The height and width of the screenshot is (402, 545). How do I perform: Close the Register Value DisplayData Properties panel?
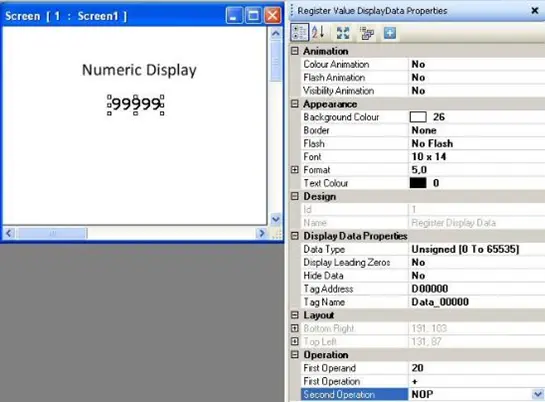[535, 11]
